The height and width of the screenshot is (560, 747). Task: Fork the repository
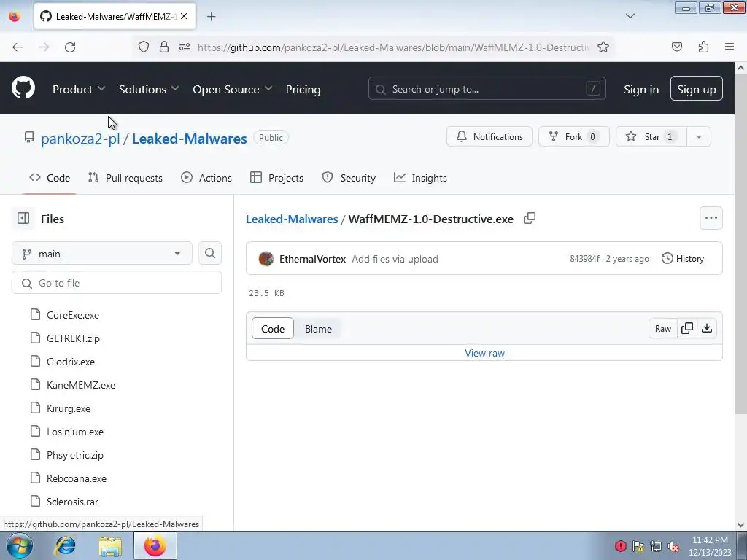coord(573,136)
